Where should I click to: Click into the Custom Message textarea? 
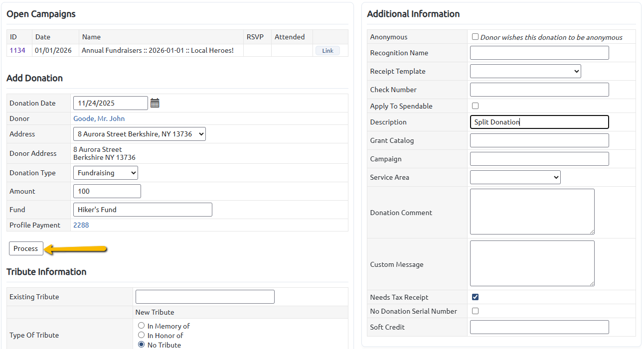(x=532, y=263)
